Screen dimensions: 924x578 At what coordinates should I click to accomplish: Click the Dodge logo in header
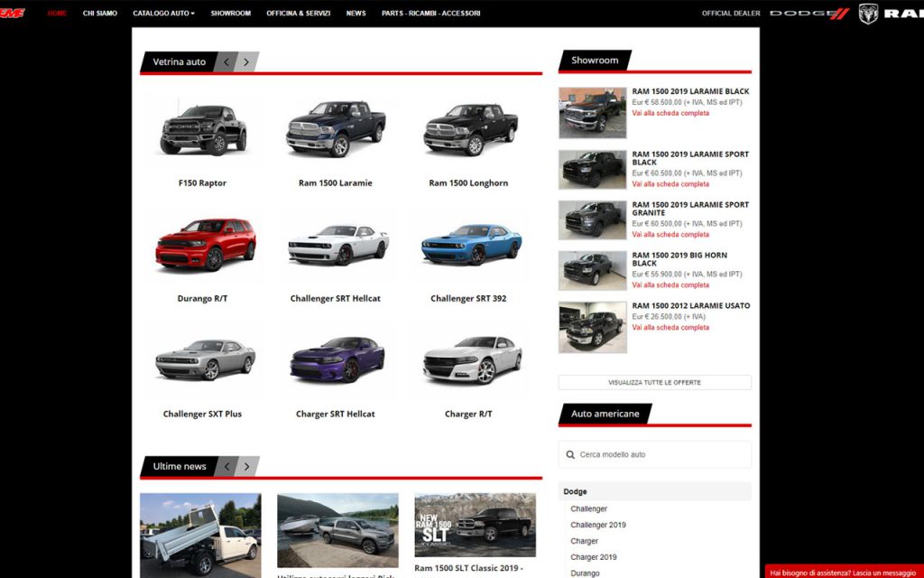tap(809, 14)
